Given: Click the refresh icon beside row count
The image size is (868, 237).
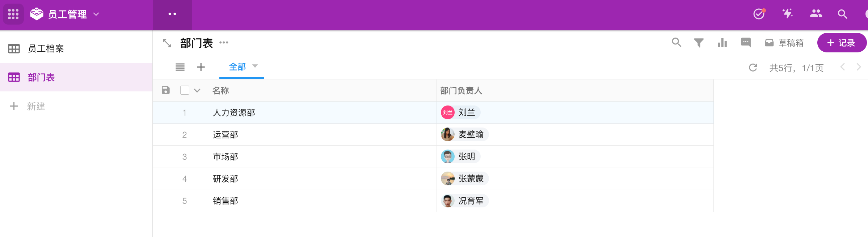Looking at the screenshot, I should (x=753, y=68).
